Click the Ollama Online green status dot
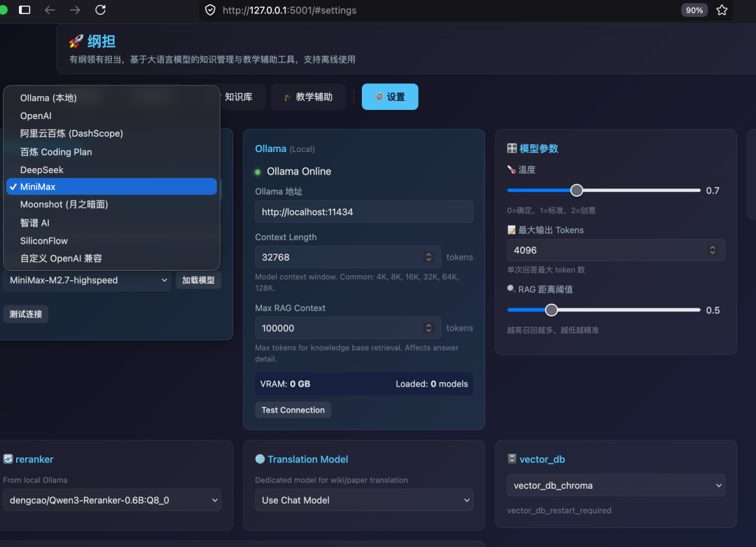The width and height of the screenshot is (756, 547). point(258,172)
